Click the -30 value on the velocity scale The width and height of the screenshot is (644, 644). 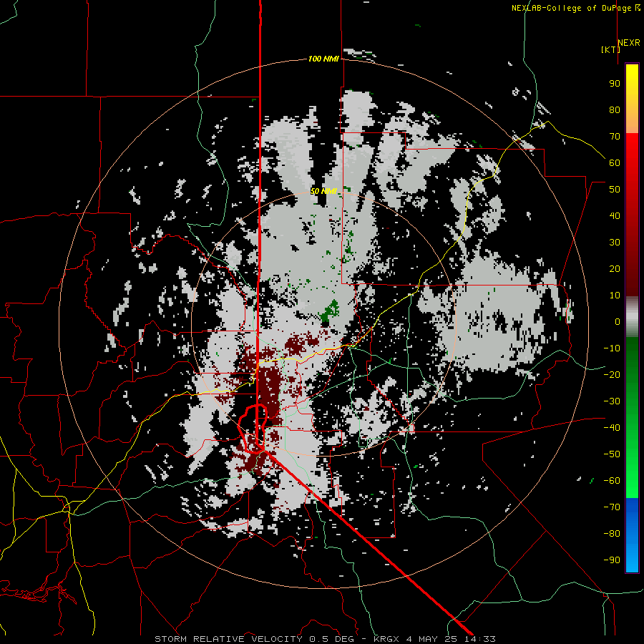(x=612, y=401)
